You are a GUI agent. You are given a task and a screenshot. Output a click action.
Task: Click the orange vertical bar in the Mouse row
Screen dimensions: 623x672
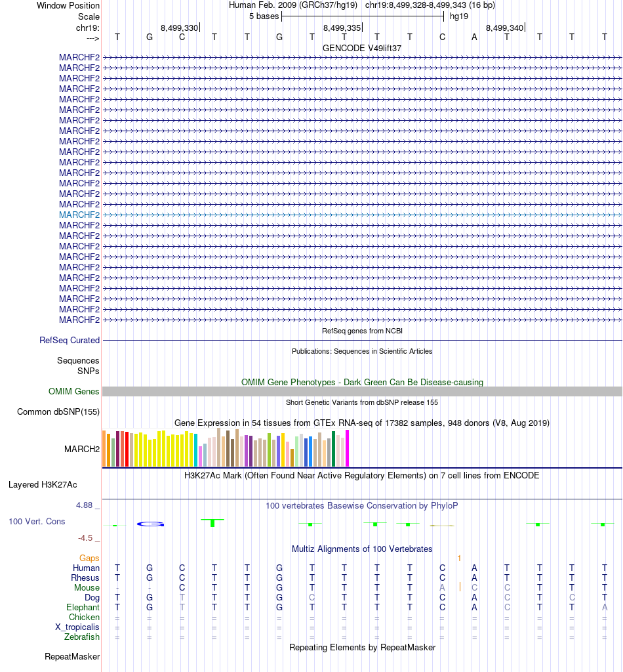pos(460,587)
